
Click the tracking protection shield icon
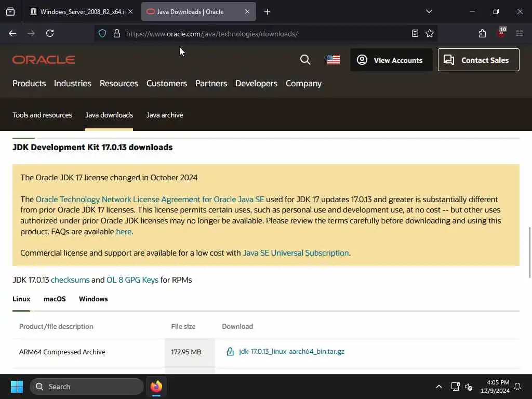(102, 34)
